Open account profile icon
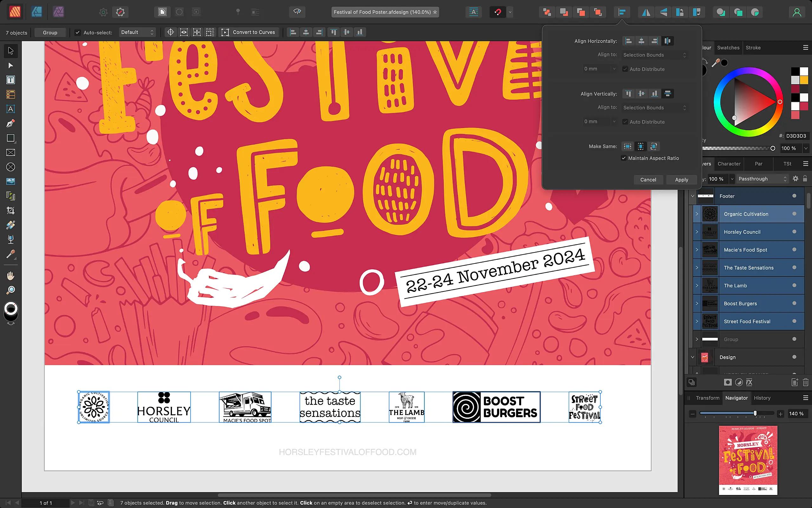Screen dimensions: 812x508 [797, 12]
